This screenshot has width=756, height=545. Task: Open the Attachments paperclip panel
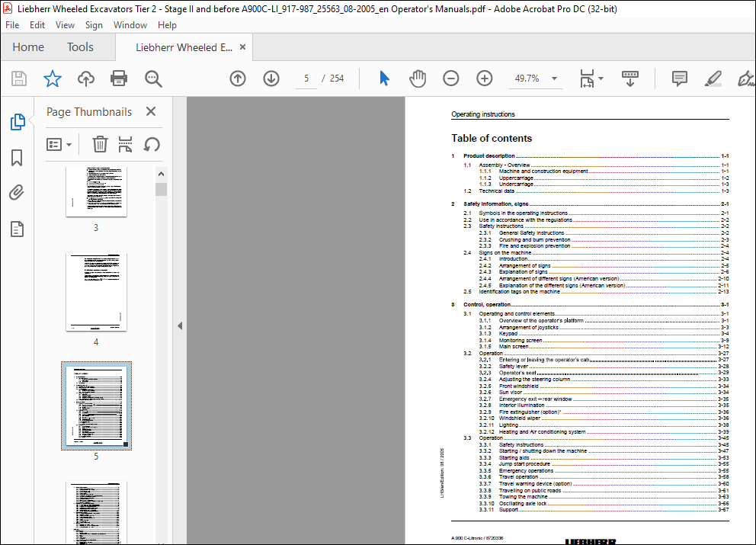click(17, 192)
